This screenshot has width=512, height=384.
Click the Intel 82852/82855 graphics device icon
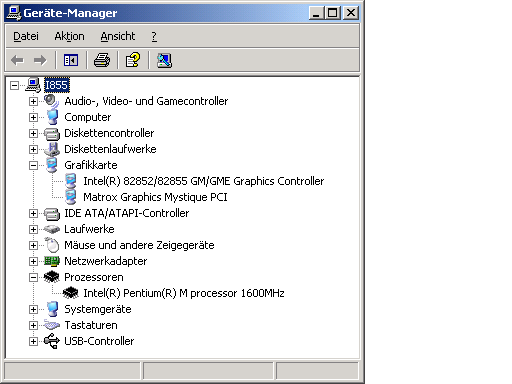70,181
